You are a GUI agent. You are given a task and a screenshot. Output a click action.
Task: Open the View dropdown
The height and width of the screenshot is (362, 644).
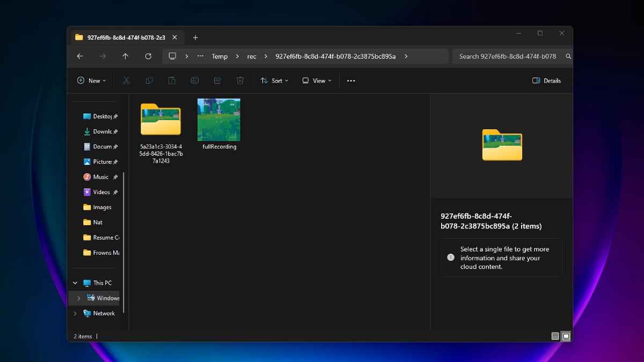pos(317,80)
